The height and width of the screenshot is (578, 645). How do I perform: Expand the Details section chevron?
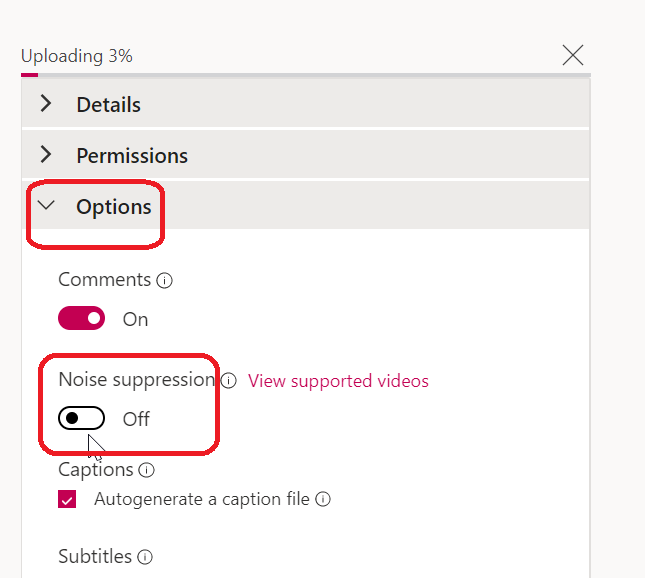click(46, 104)
